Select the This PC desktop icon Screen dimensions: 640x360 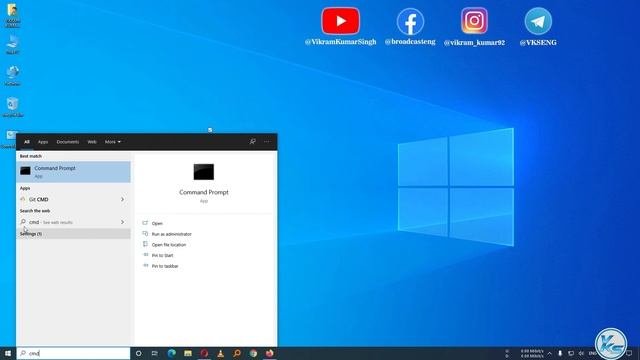[x=13, y=44]
